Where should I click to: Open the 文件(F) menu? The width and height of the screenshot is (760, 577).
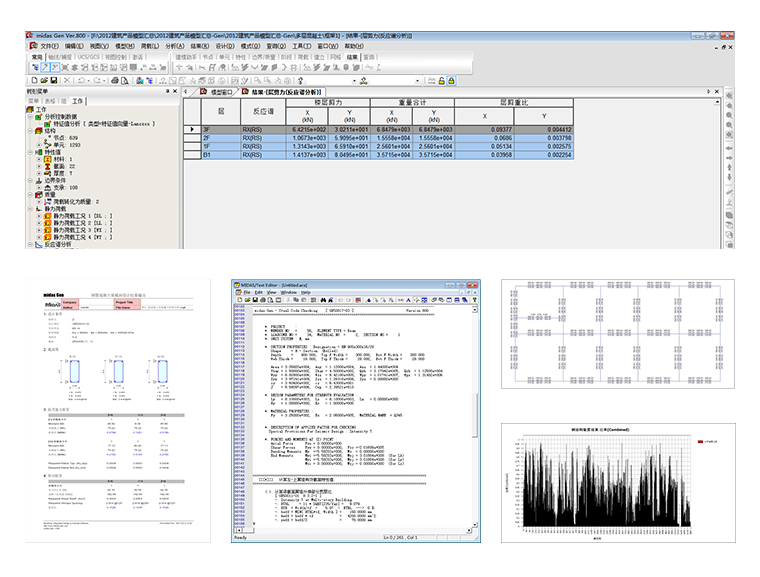(x=49, y=46)
